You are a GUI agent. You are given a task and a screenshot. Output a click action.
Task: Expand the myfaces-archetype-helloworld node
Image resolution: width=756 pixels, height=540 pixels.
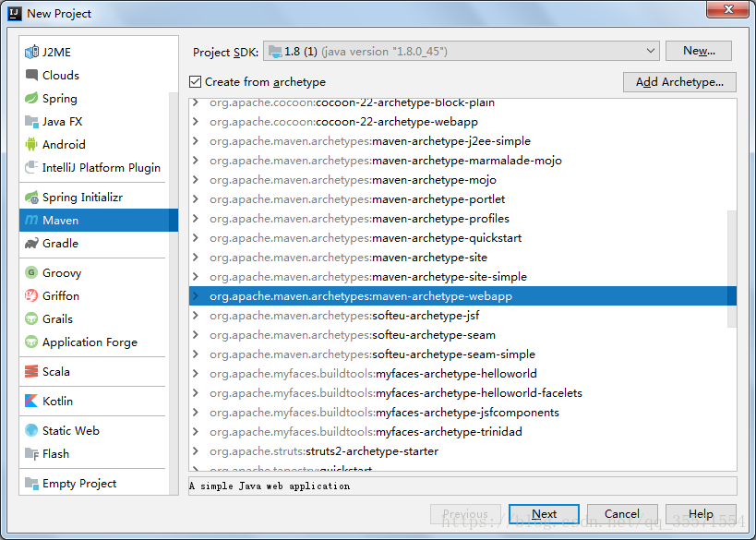click(196, 374)
